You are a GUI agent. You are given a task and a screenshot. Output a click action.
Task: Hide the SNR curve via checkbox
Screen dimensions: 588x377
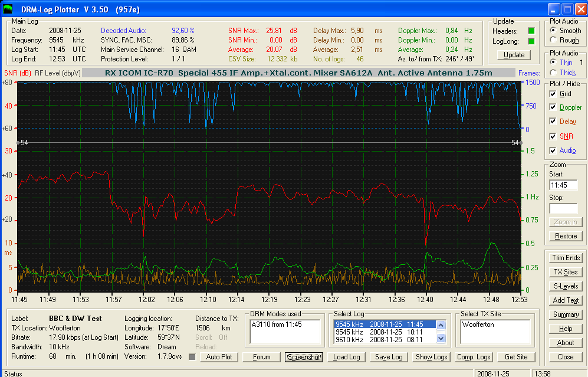click(x=553, y=136)
